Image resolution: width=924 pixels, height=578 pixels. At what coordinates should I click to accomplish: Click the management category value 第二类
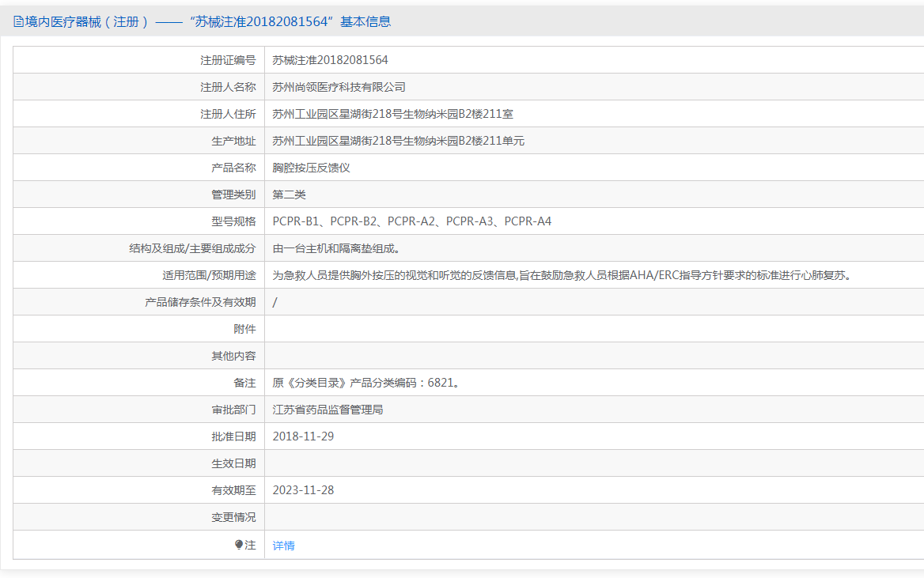(289, 195)
